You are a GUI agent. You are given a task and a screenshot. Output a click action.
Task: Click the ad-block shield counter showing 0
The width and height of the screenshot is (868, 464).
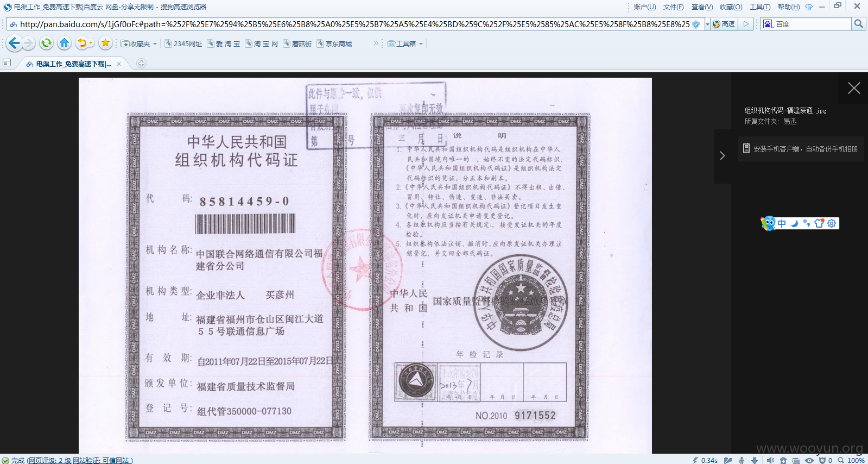coord(826,460)
